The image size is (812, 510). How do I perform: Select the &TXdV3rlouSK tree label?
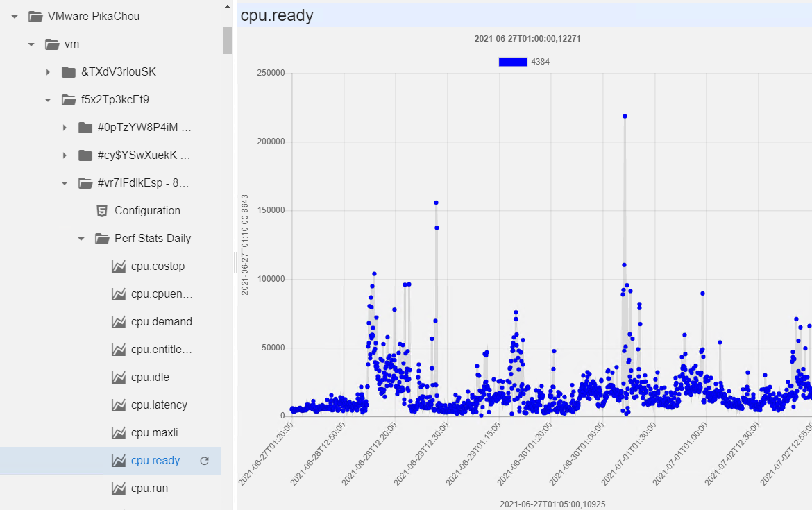(119, 72)
